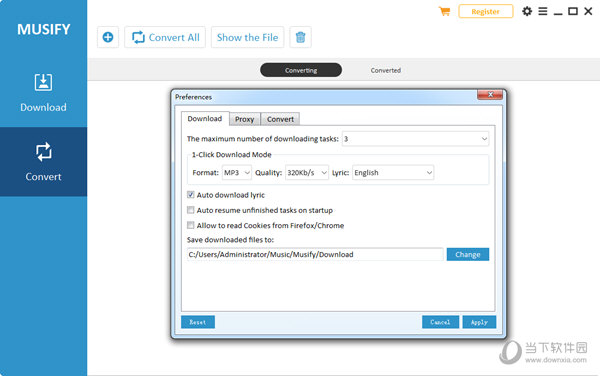Enable Allow to read Cookies from Firefox/Chrome
The height and width of the screenshot is (376, 600).
pos(191,225)
